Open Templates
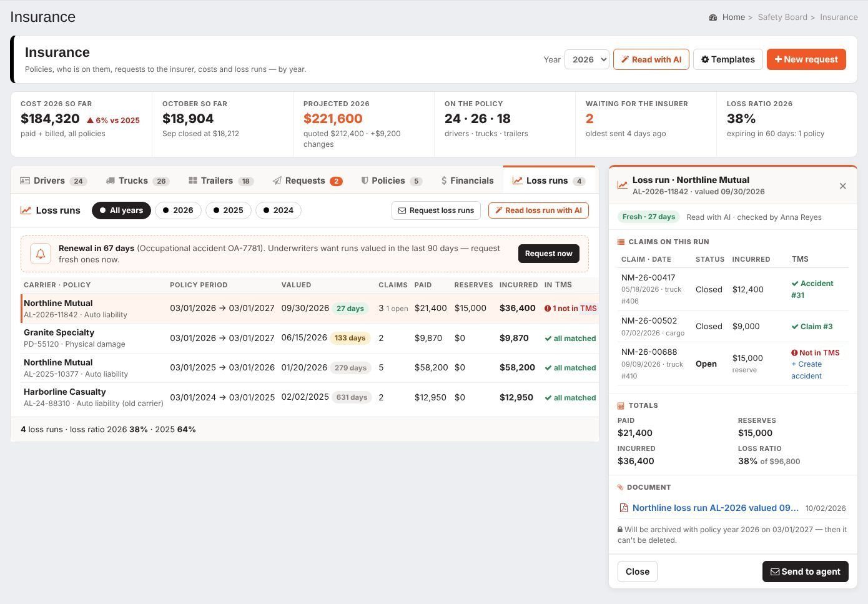 tap(727, 59)
